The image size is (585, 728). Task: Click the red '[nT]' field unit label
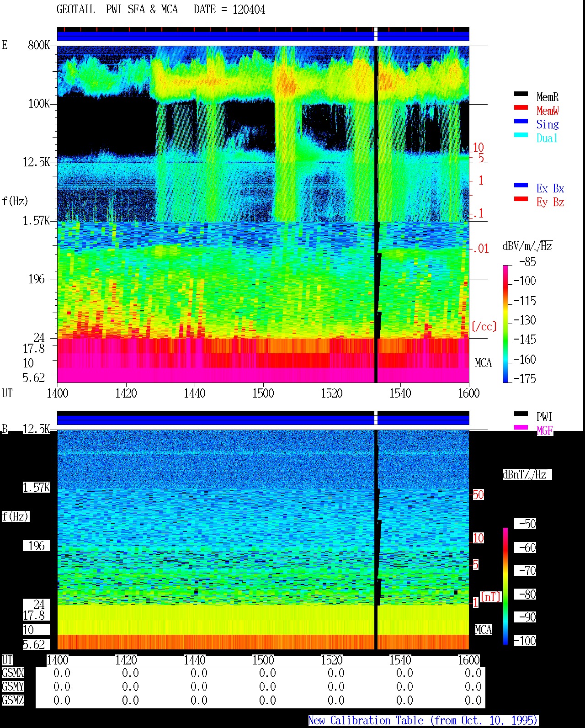pos(491,597)
